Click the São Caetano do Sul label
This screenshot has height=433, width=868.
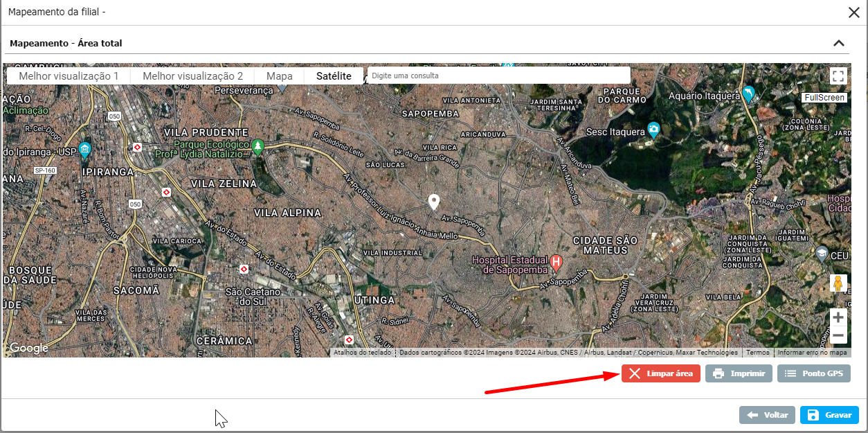point(253,297)
